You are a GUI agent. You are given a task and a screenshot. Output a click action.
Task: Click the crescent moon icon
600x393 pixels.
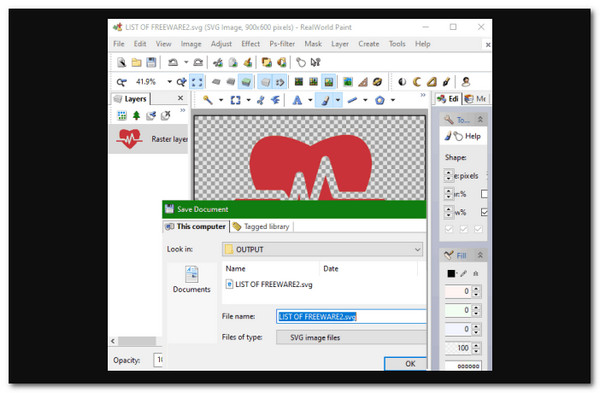tap(417, 82)
